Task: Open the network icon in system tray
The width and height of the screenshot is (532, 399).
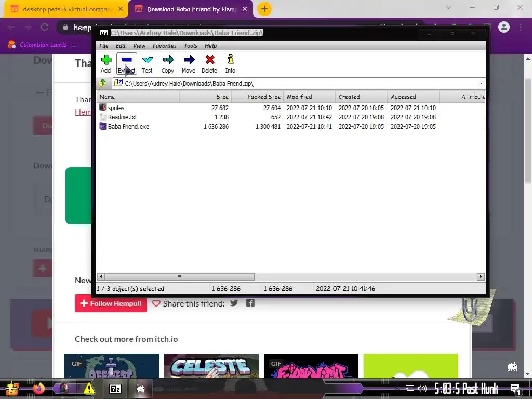Action: (x=409, y=389)
